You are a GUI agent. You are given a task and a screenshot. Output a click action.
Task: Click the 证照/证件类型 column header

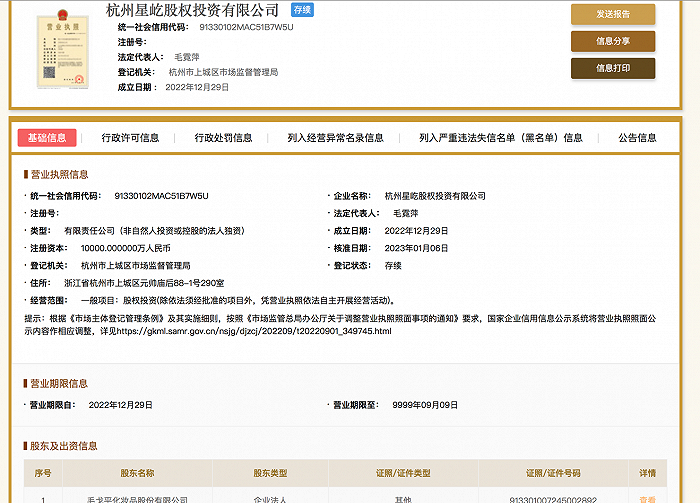click(403, 473)
